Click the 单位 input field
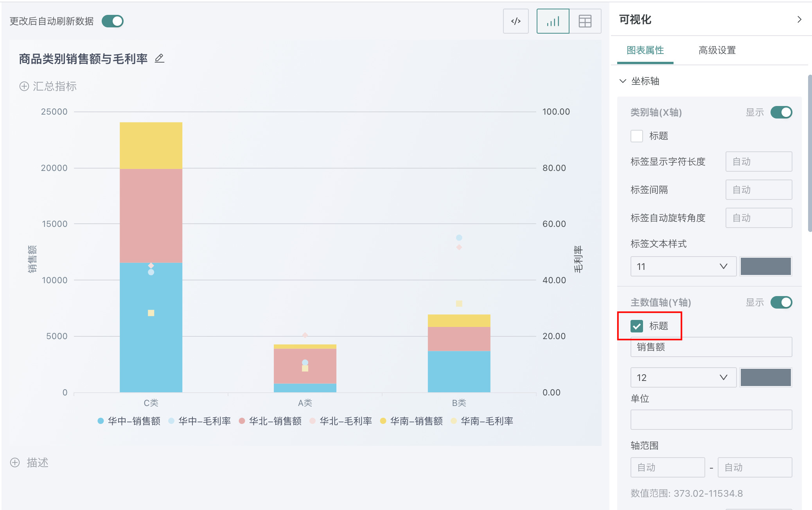The image size is (812, 510). (x=711, y=420)
